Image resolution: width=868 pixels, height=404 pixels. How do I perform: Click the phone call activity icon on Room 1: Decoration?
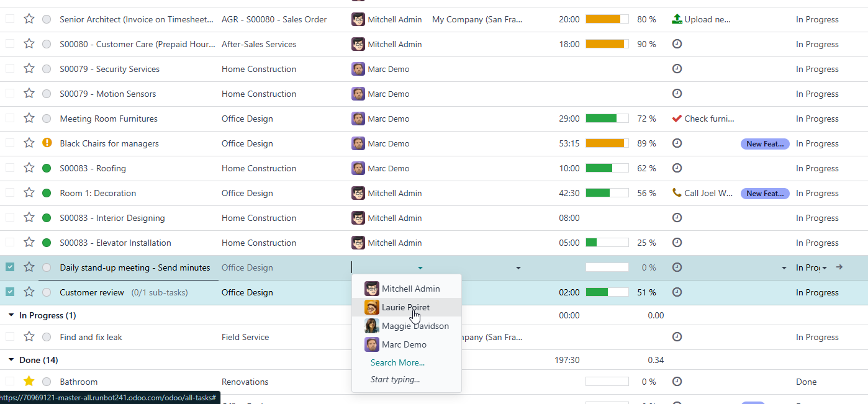(x=677, y=193)
